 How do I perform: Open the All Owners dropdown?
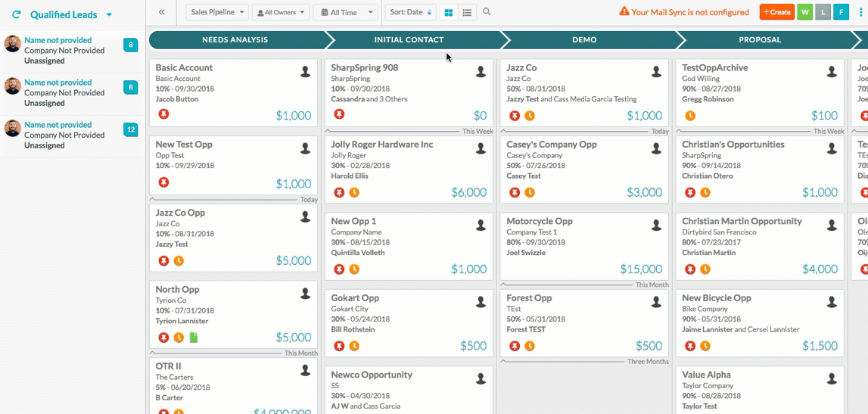click(281, 12)
